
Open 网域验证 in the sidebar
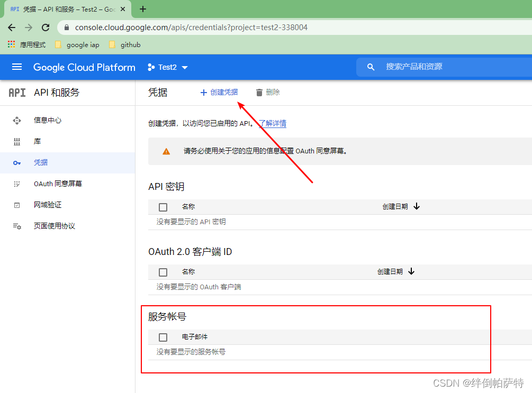coord(68,205)
